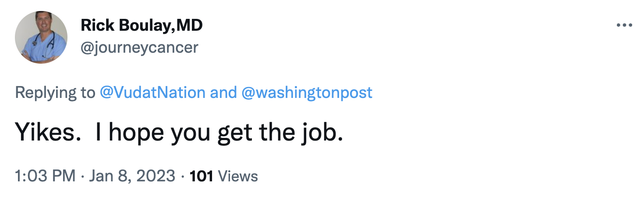This screenshot has width=644, height=202.
Task: Open the Rick Boulay,MD display name
Action: (142, 26)
